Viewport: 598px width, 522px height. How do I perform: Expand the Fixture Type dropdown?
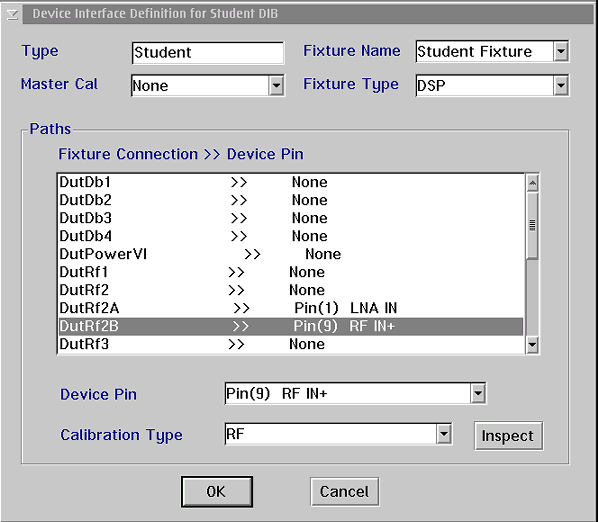point(561,85)
